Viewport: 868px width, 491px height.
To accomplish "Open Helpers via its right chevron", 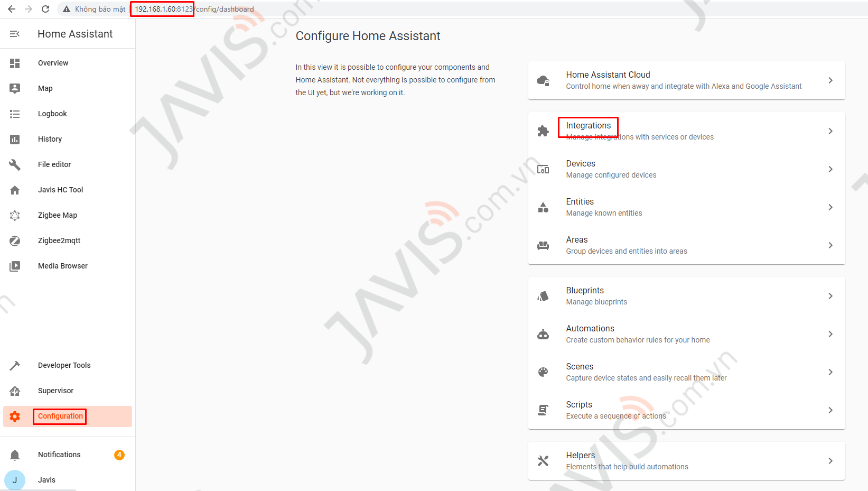I will pos(830,461).
